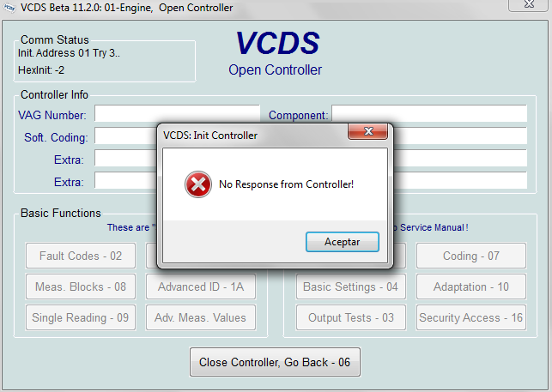Select Single Reading - 09
Screen dimensions: 552x392
[x=81, y=317]
